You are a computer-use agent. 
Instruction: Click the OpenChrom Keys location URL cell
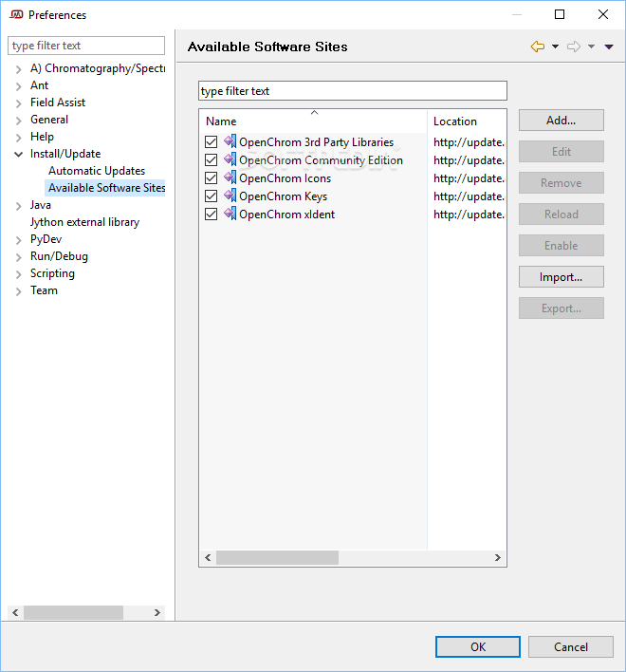[469, 196]
